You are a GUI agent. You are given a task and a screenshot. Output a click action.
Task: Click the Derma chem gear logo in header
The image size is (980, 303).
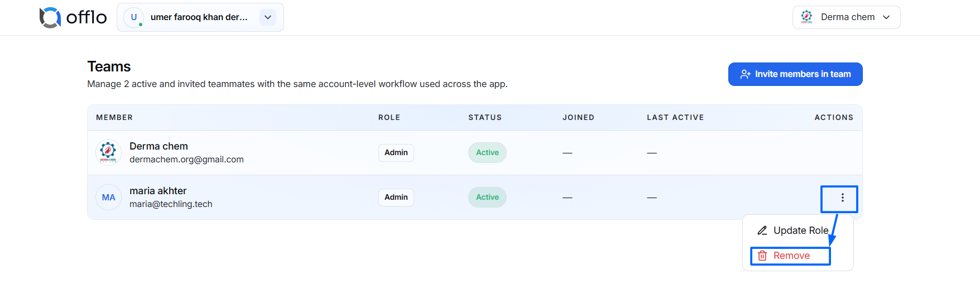tap(806, 17)
